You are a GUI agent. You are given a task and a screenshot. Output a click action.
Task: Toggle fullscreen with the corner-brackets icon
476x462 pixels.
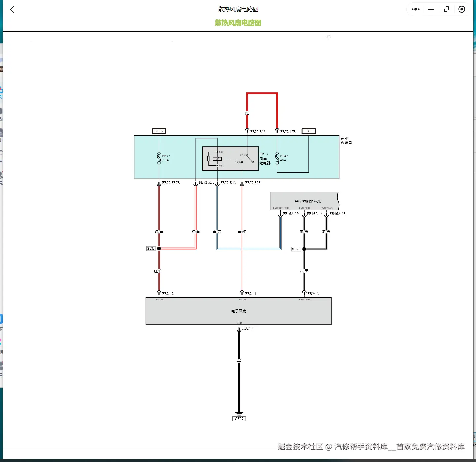point(446,9)
